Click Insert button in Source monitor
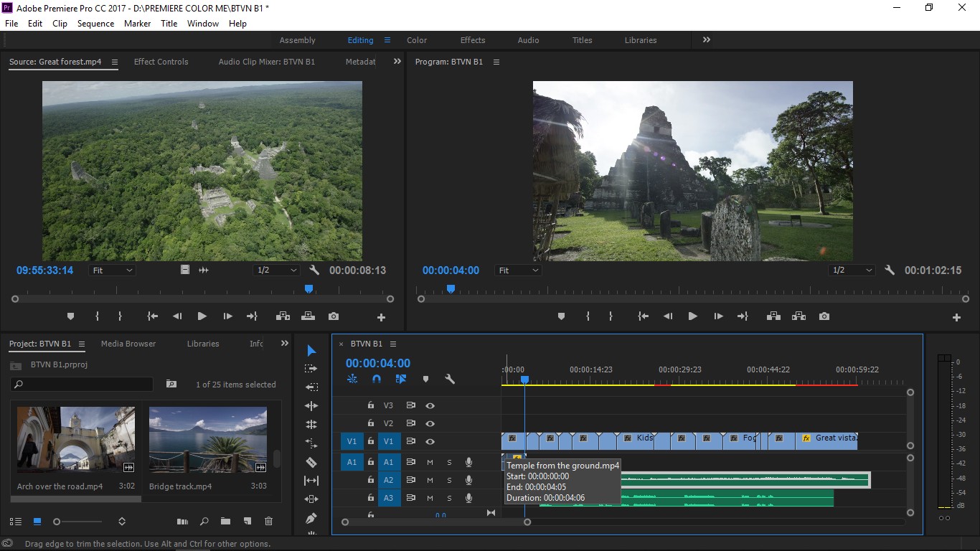 pyautogui.click(x=283, y=316)
